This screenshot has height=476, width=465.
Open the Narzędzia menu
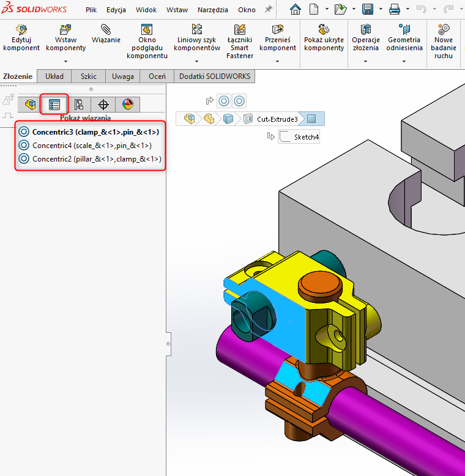tap(212, 10)
